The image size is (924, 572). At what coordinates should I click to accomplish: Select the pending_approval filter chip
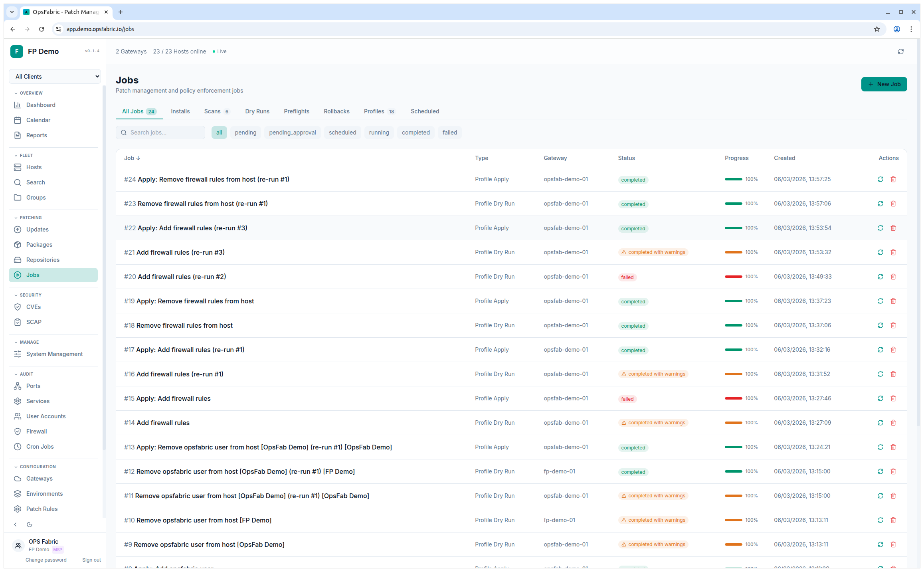[x=292, y=132]
